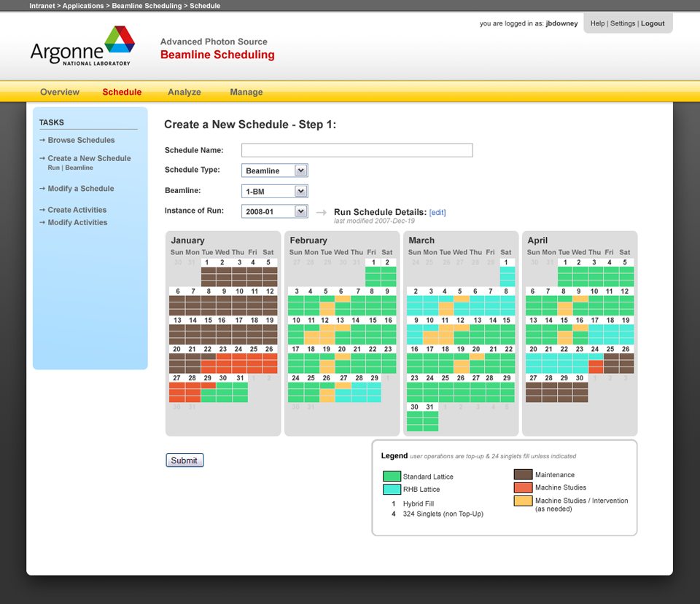Viewport: 700px width, 604px height.
Task: Open Browse Schedules in the Tasks panel
Action: click(x=81, y=140)
